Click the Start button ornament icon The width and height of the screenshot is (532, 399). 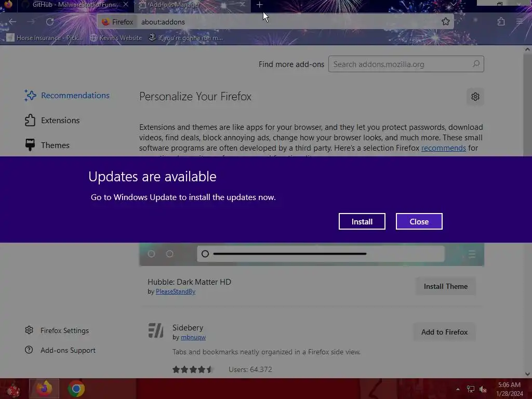pos(13,389)
